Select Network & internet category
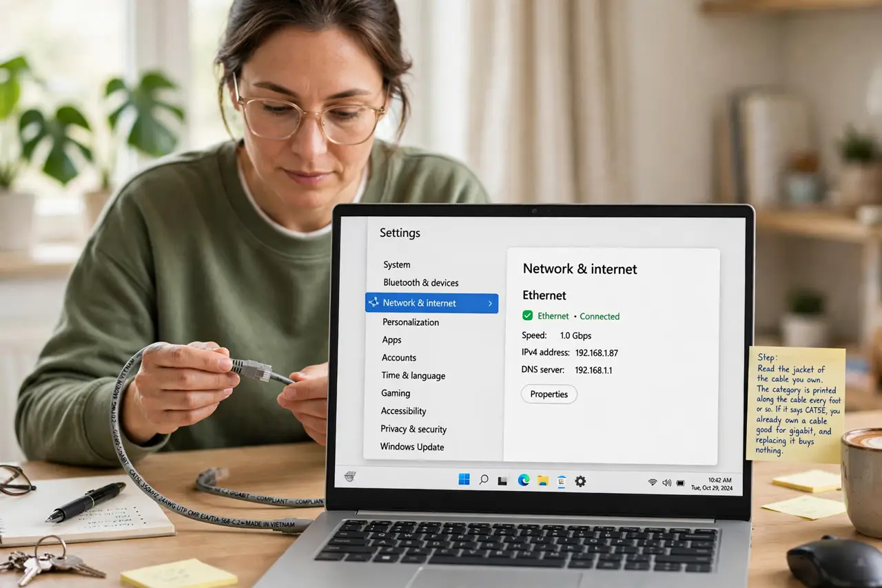The image size is (882, 588). coord(431,303)
